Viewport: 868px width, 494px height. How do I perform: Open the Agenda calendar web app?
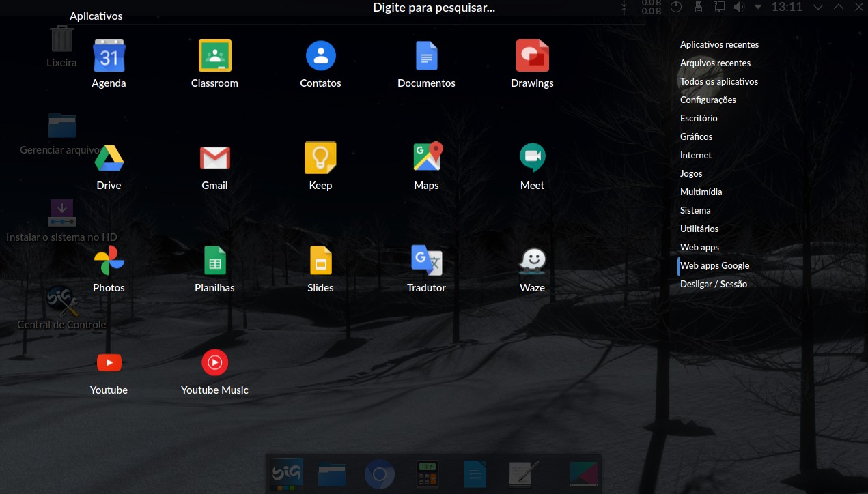109,63
